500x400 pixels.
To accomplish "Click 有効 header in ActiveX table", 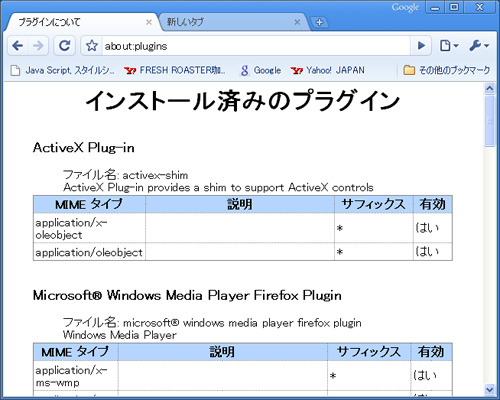I will click(x=433, y=204).
